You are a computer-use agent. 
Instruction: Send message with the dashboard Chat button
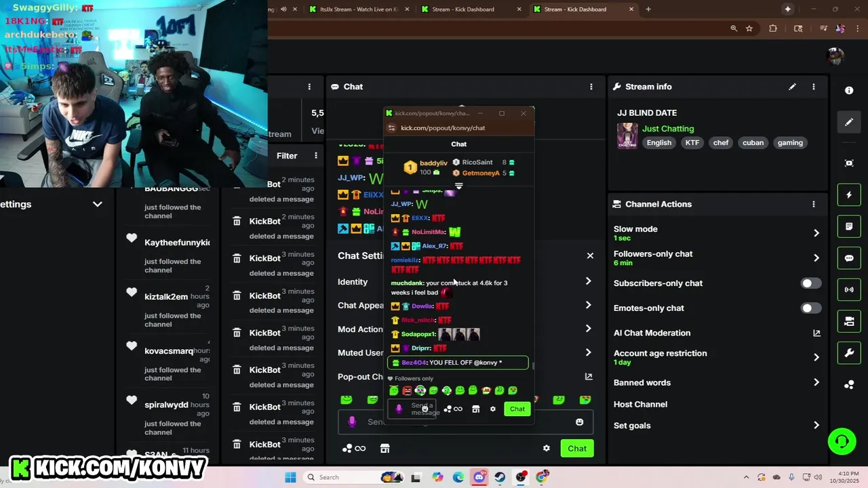click(577, 448)
